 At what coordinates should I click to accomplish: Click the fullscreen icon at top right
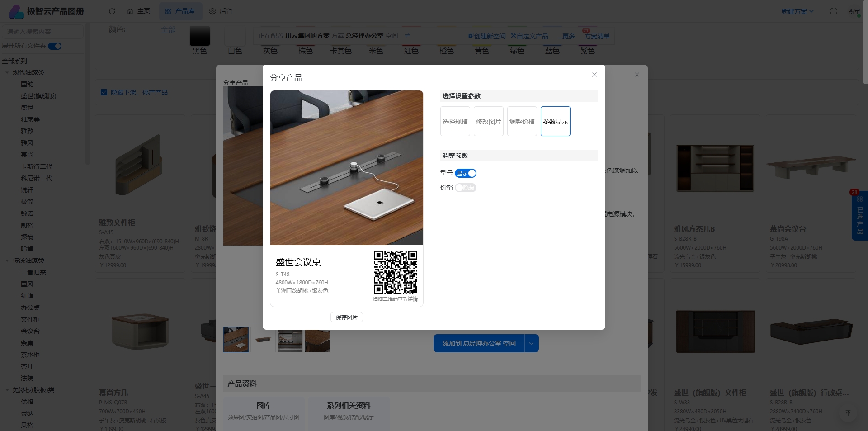click(834, 11)
